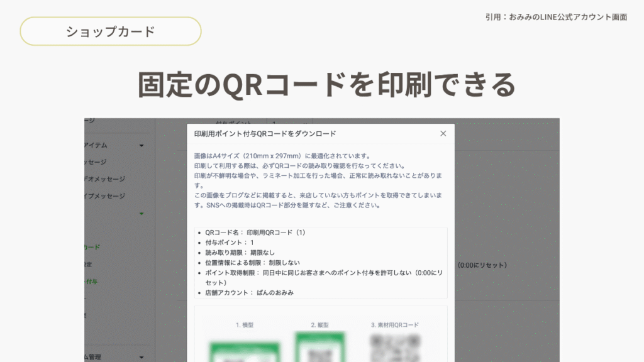Click the green ード sidebar item
This screenshot has width=644, height=362.
[x=92, y=247]
